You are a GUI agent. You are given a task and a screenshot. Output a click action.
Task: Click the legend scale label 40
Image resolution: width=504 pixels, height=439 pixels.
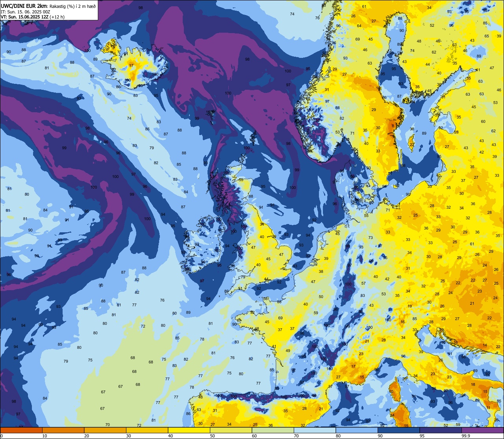pos(170,436)
